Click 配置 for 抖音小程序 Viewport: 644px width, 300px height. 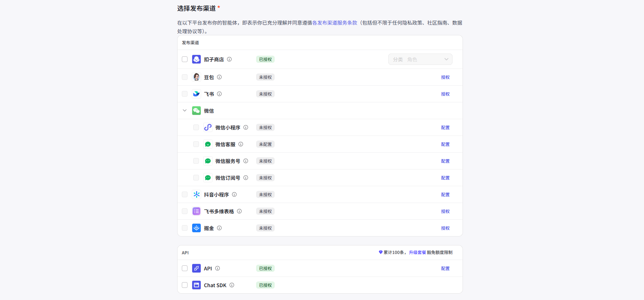pos(445,194)
